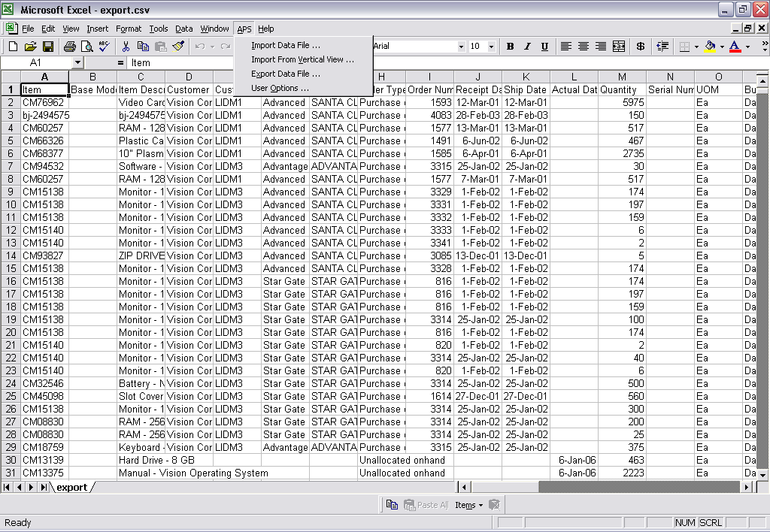Image resolution: width=770 pixels, height=532 pixels.
Task: Click Clear Clipboard icon in bottom toolbar
Action: click(x=494, y=504)
